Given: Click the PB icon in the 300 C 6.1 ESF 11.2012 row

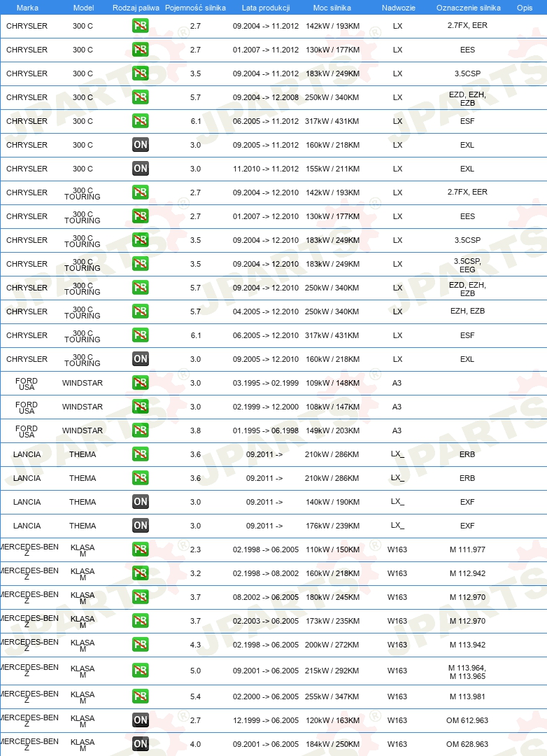Looking at the screenshot, I should (x=140, y=121).
